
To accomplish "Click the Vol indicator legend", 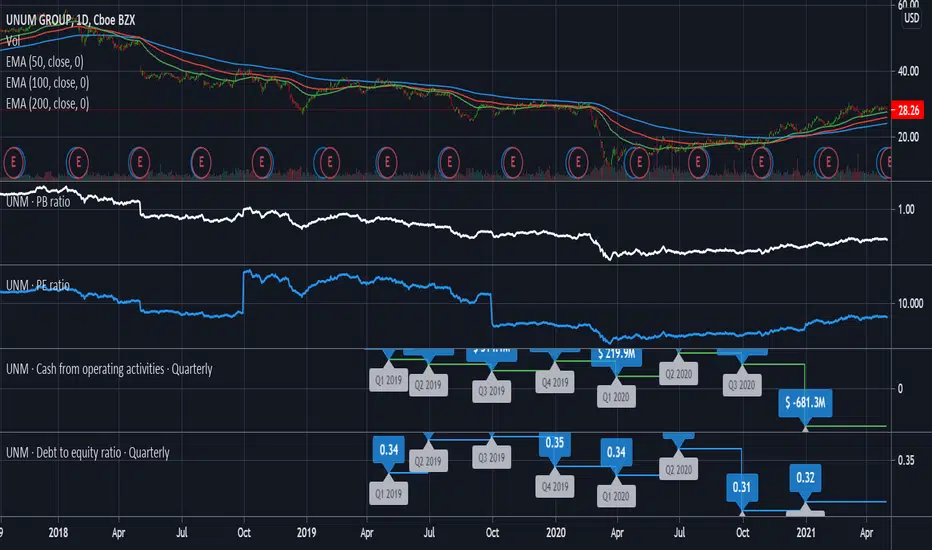I will click(x=13, y=40).
